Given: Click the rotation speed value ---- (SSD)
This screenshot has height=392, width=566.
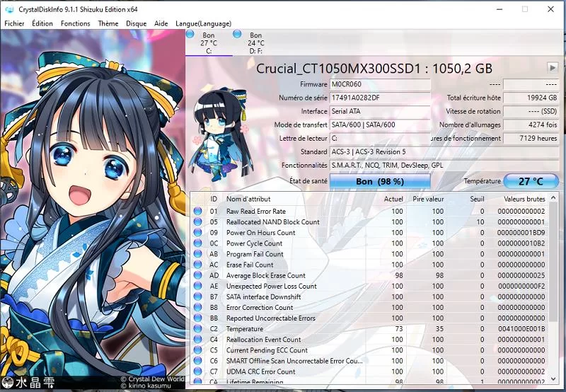Looking at the screenshot, I should pos(531,112).
